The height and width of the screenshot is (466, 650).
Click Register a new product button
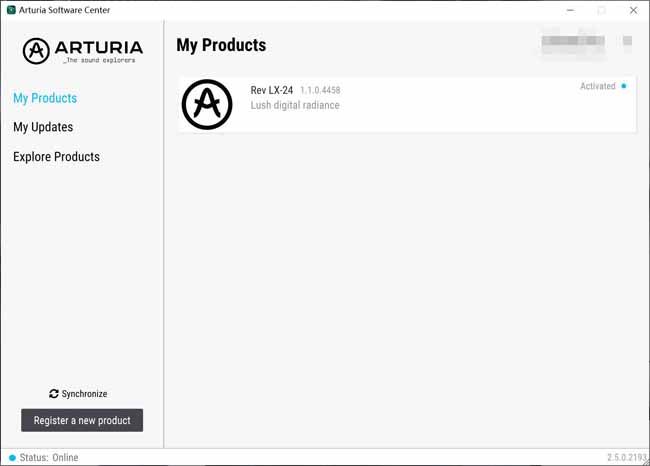[x=82, y=420]
